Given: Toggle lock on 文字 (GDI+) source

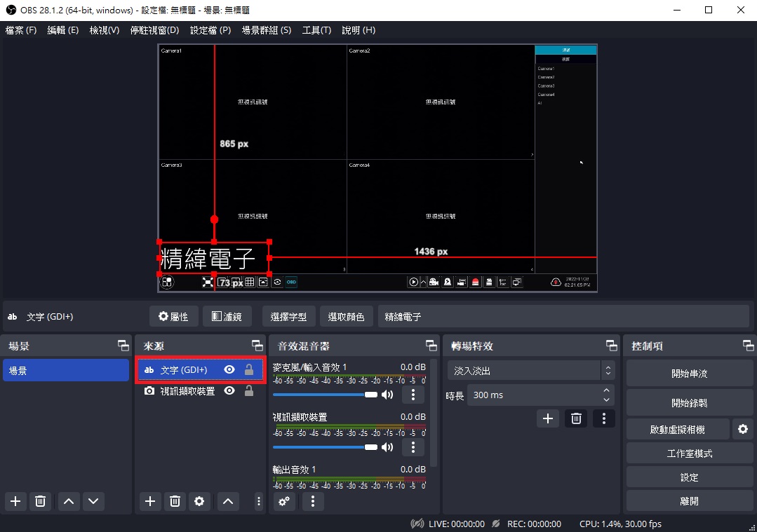Looking at the screenshot, I should click(x=249, y=369).
